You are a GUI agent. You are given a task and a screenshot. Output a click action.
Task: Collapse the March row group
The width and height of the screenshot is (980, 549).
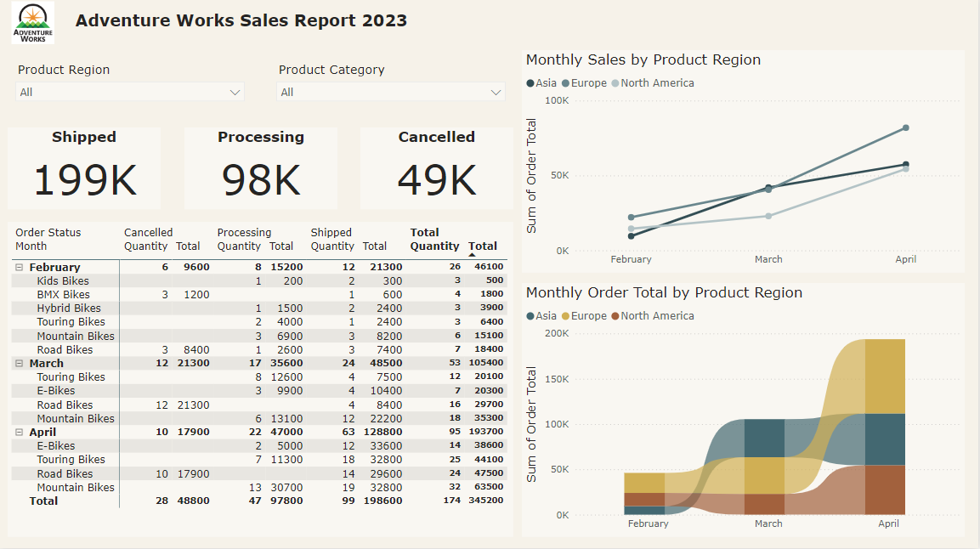point(20,364)
